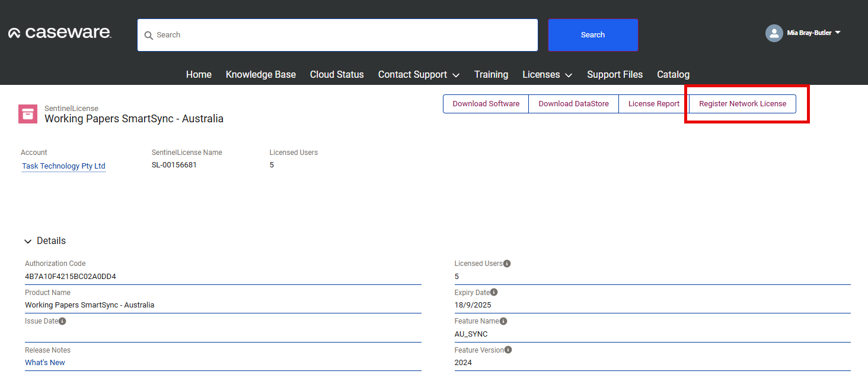Expand the Contact Support dropdown

tap(456, 75)
